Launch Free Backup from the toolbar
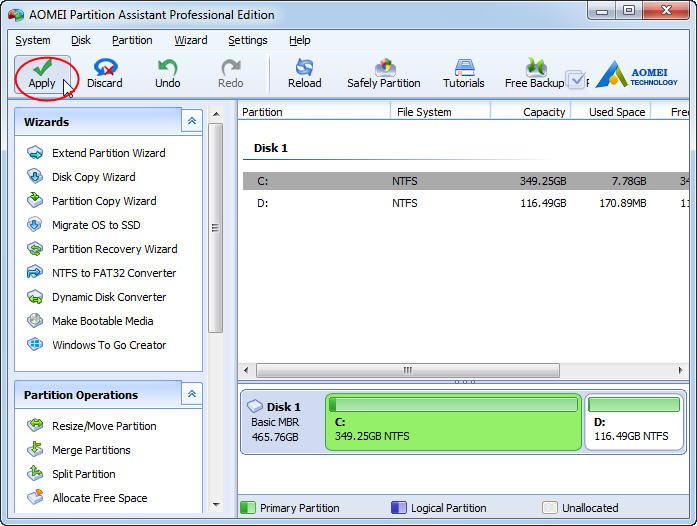The height and width of the screenshot is (526, 697). click(534, 73)
